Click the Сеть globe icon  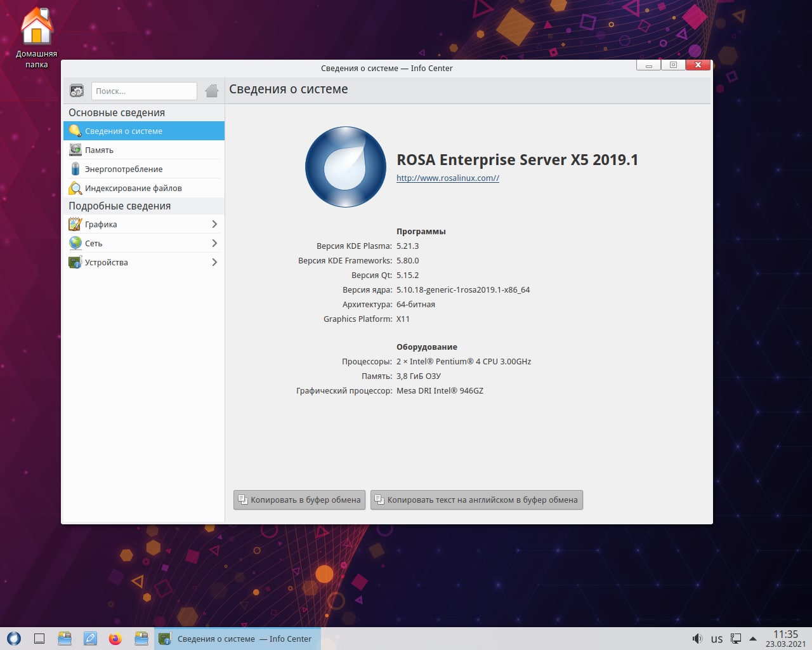75,243
